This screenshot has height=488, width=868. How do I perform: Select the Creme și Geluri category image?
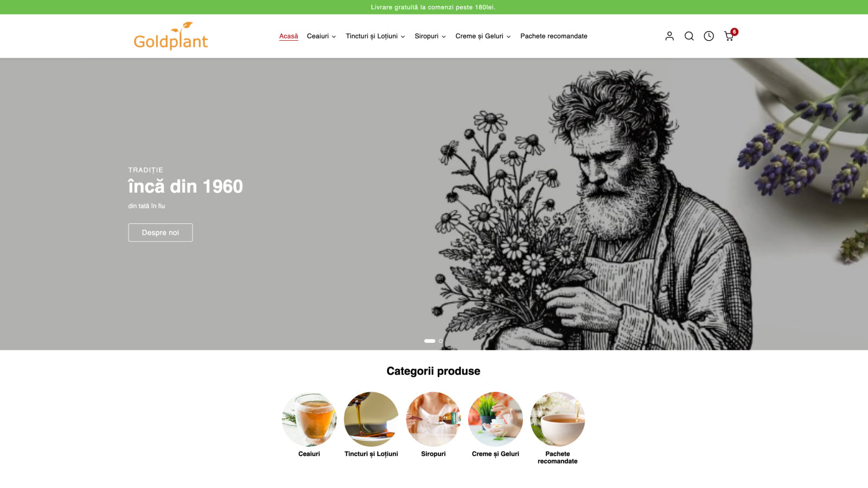[x=495, y=419]
